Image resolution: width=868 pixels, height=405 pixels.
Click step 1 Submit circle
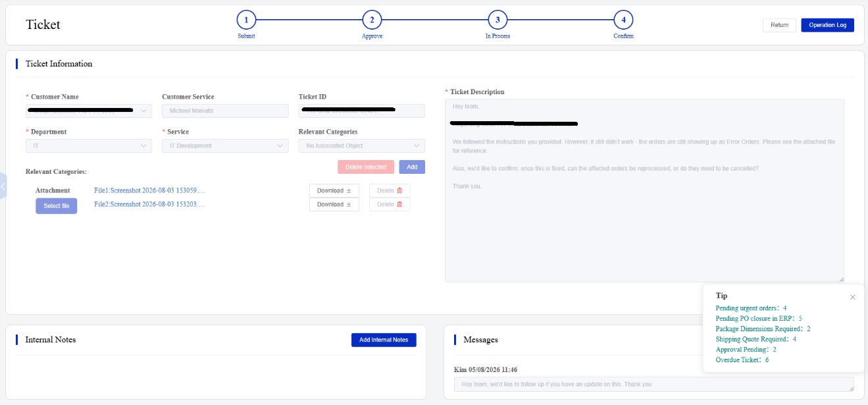(x=246, y=20)
